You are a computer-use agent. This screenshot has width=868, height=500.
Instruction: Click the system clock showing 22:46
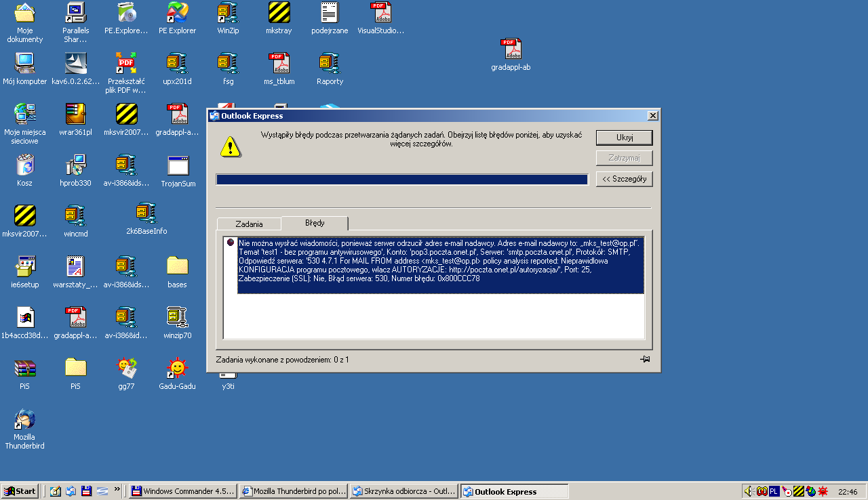pyautogui.click(x=848, y=492)
